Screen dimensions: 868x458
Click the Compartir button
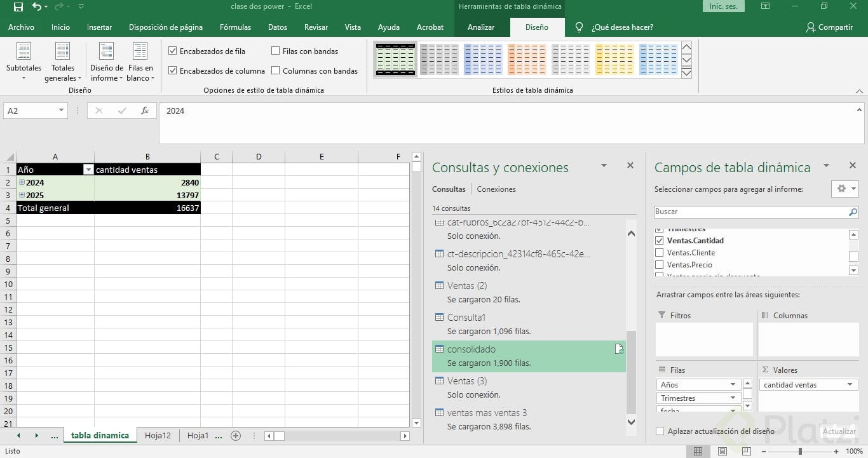(x=829, y=27)
